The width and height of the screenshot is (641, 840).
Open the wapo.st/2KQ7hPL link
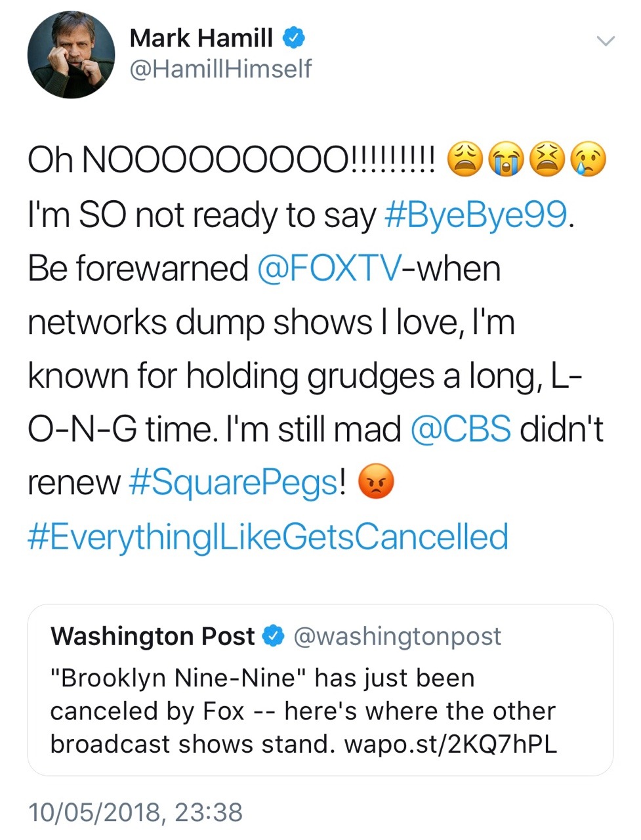[x=451, y=744]
